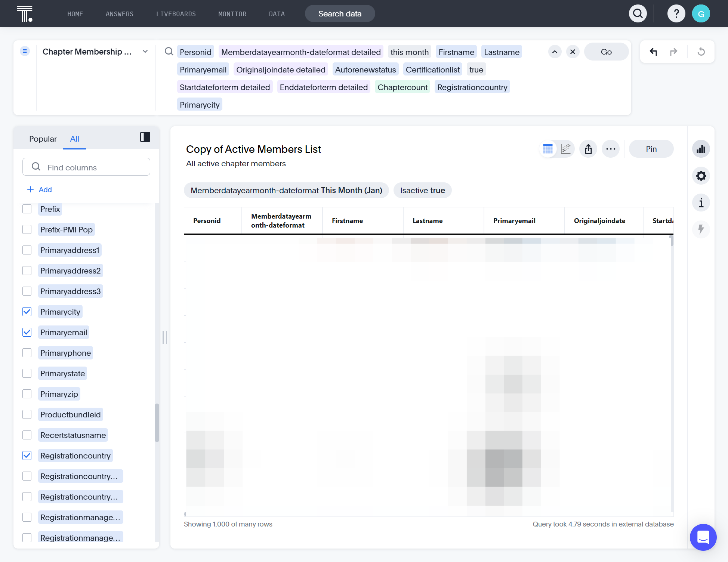728x562 pixels.
Task: Open the chart type bar icon
Action: (x=701, y=149)
